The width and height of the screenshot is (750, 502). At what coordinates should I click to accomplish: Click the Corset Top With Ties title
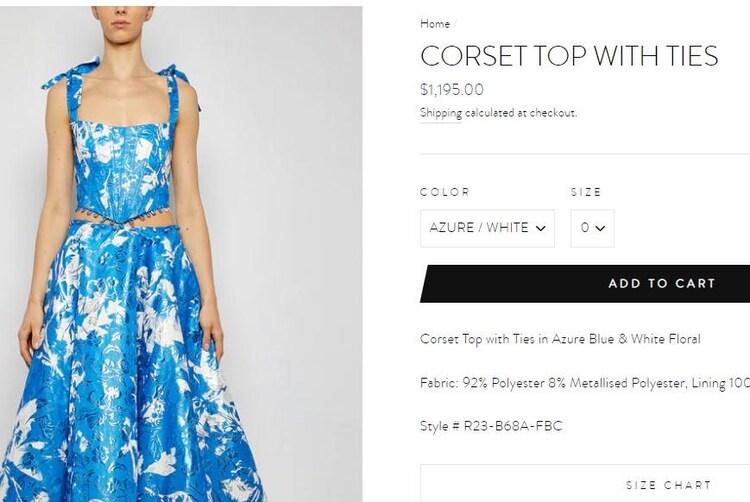(569, 55)
